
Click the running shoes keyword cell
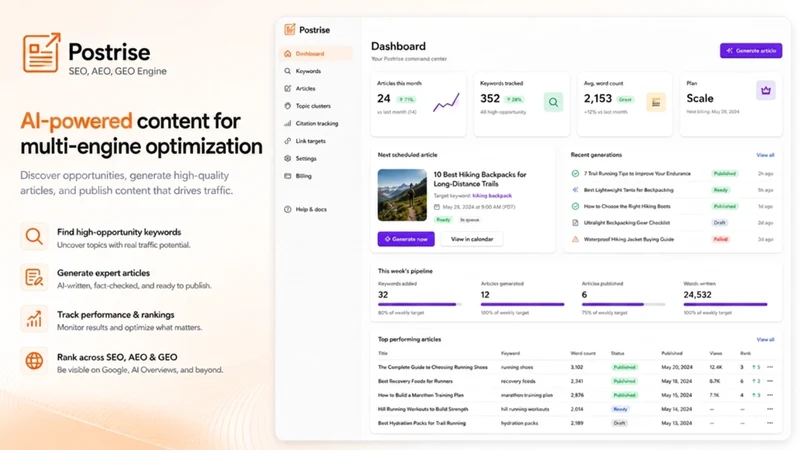pos(517,367)
